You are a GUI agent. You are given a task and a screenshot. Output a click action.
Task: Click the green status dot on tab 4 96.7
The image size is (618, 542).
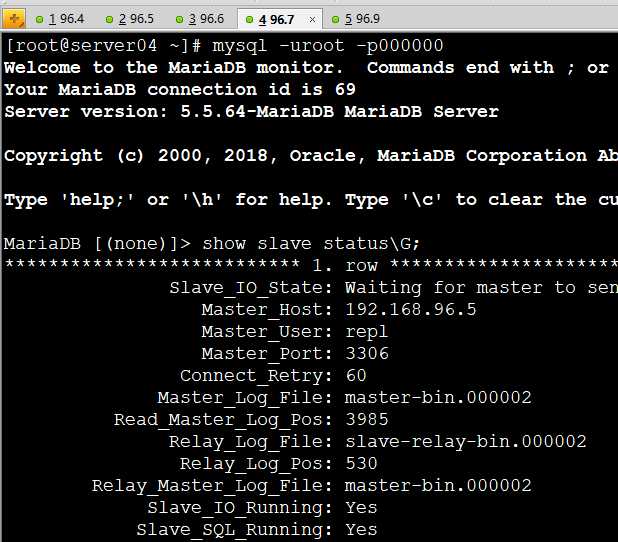tap(249, 19)
